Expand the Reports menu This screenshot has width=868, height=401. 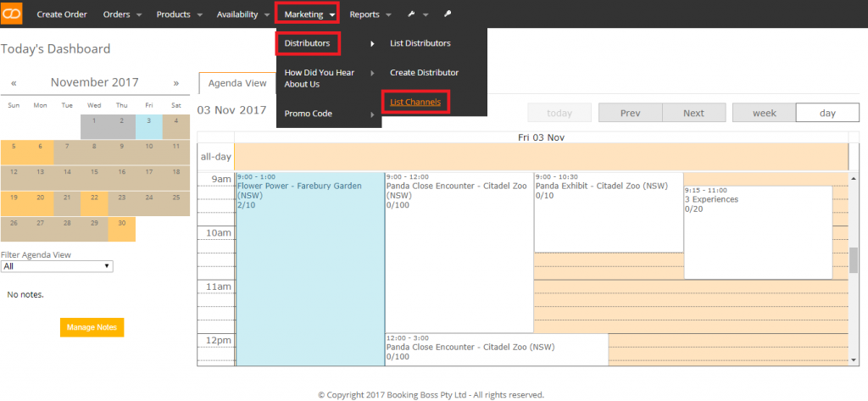(x=370, y=14)
